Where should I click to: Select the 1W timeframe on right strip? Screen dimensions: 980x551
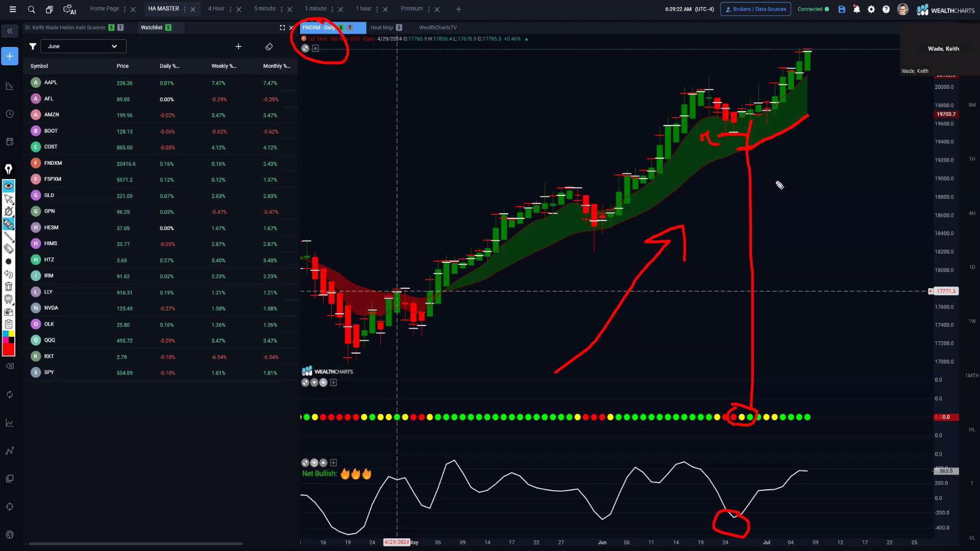pos(972,321)
